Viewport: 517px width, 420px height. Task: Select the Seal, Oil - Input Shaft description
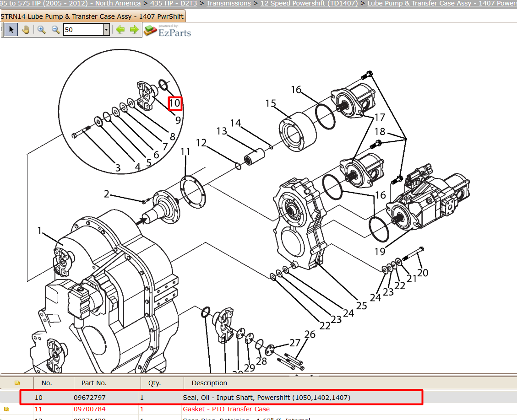267,398
